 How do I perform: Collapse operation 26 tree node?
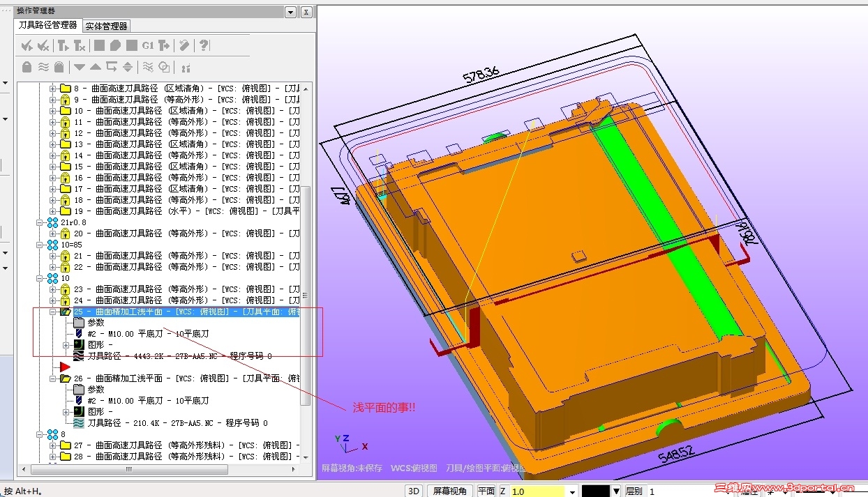(52, 379)
